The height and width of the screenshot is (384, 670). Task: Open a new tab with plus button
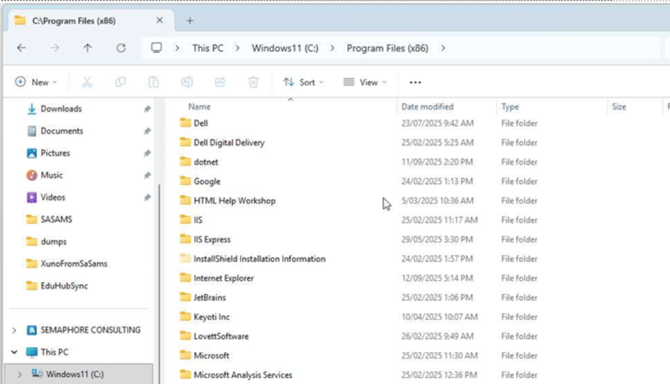pyautogui.click(x=190, y=21)
